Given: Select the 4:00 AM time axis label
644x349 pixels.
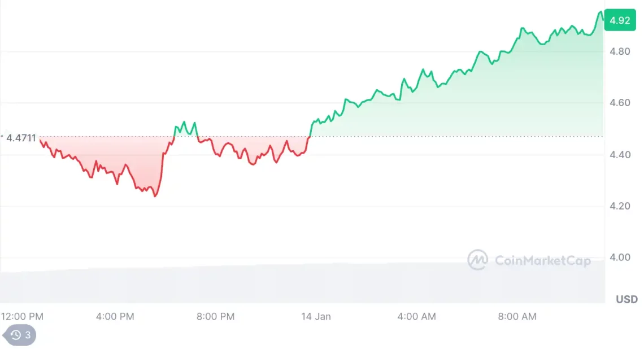Looking at the screenshot, I should point(416,316).
